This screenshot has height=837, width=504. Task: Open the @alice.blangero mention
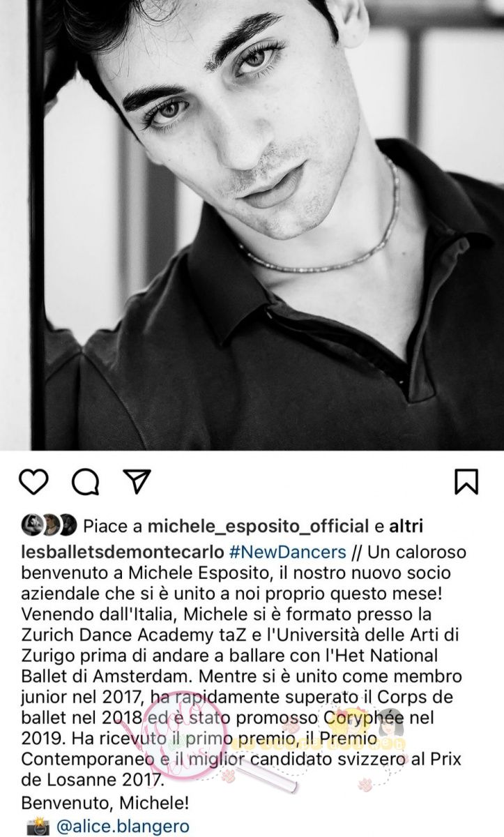(x=123, y=827)
